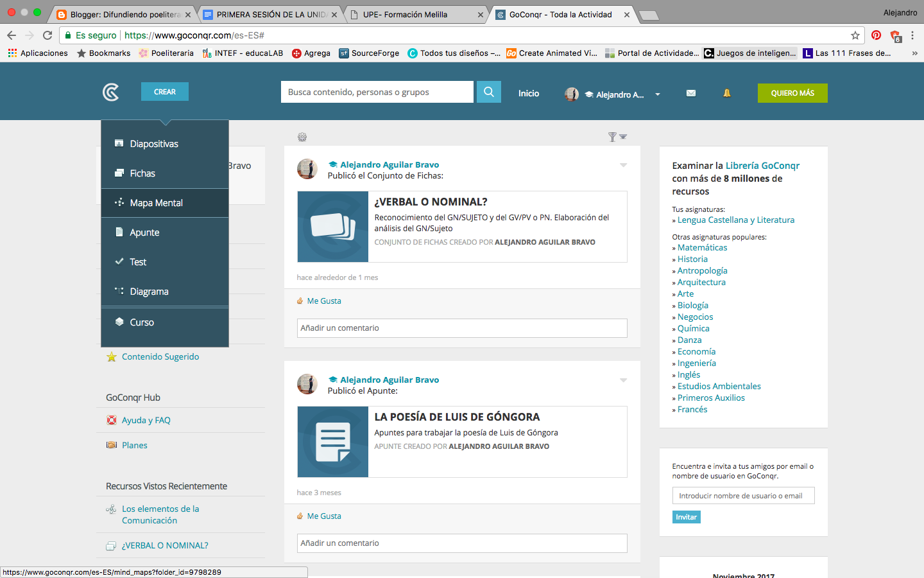
Task: Open the ¿VERBAL O NOMINAL? flashcards thumbnail
Action: coord(333,227)
